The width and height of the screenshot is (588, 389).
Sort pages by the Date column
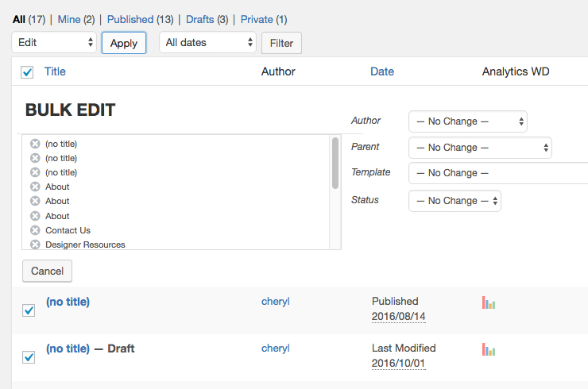[x=382, y=71]
